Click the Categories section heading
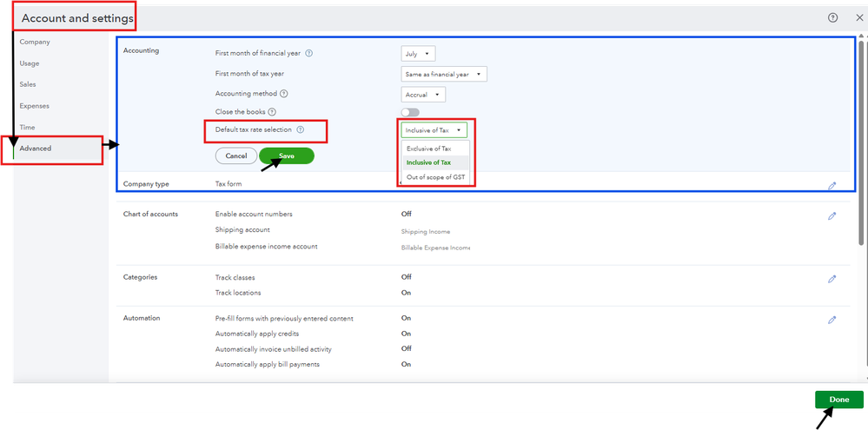This screenshot has height=430, width=868. click(x=140, y=277)
